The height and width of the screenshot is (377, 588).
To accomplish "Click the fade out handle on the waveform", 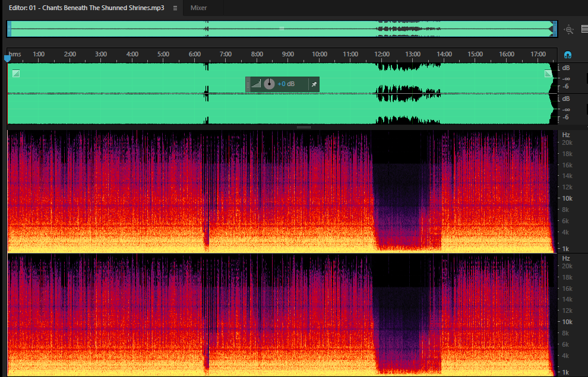I will coord(548,74).
